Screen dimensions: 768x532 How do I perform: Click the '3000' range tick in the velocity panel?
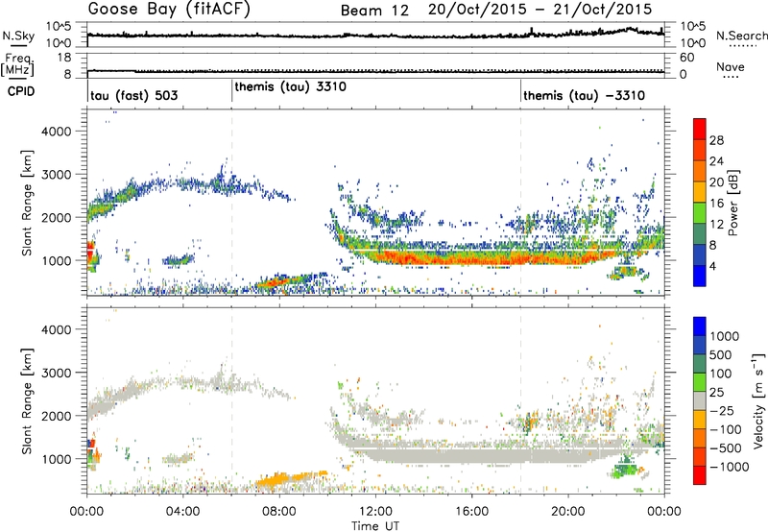[57, 373]
